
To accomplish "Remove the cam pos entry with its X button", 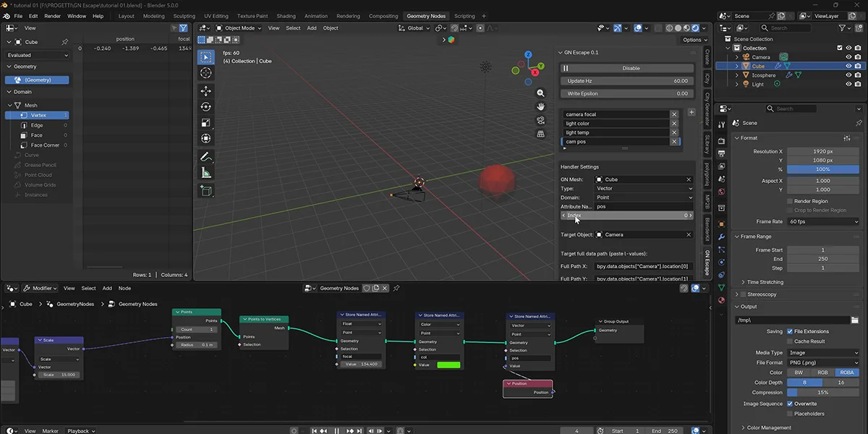I will click(x=674, y=141).
